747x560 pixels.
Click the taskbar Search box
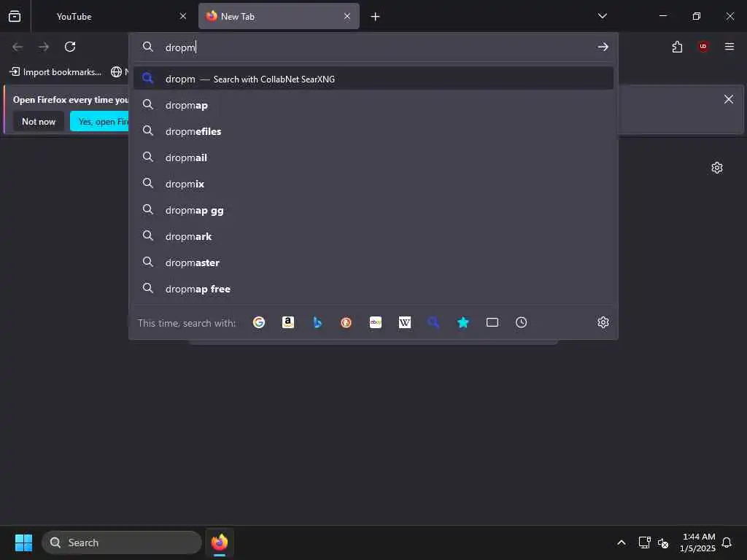(x=122, y=542)
